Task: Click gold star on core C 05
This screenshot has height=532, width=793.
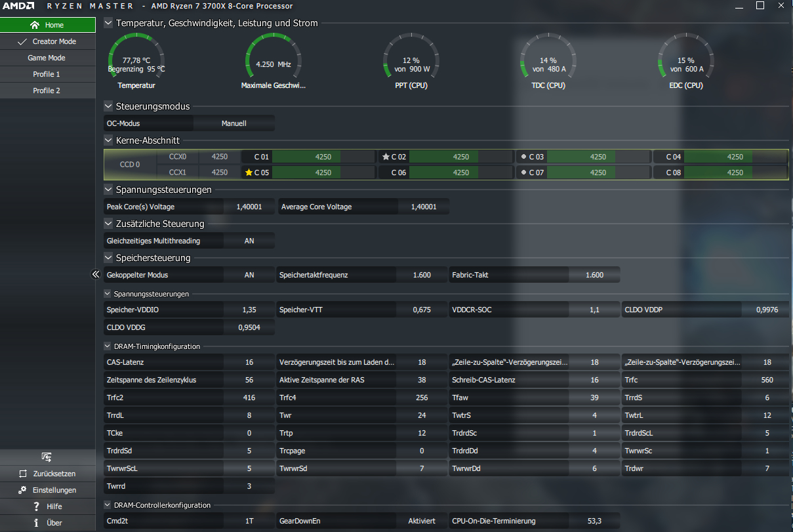Action: coord(249,173)
